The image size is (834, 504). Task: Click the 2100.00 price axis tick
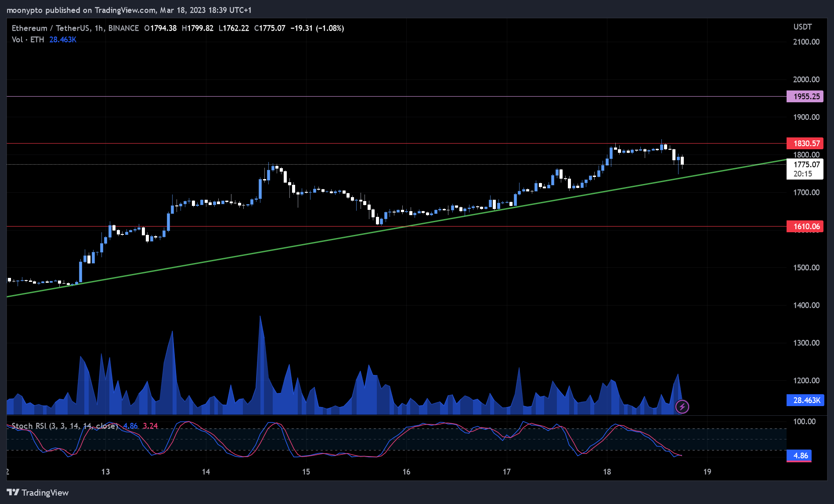(806, 42)
